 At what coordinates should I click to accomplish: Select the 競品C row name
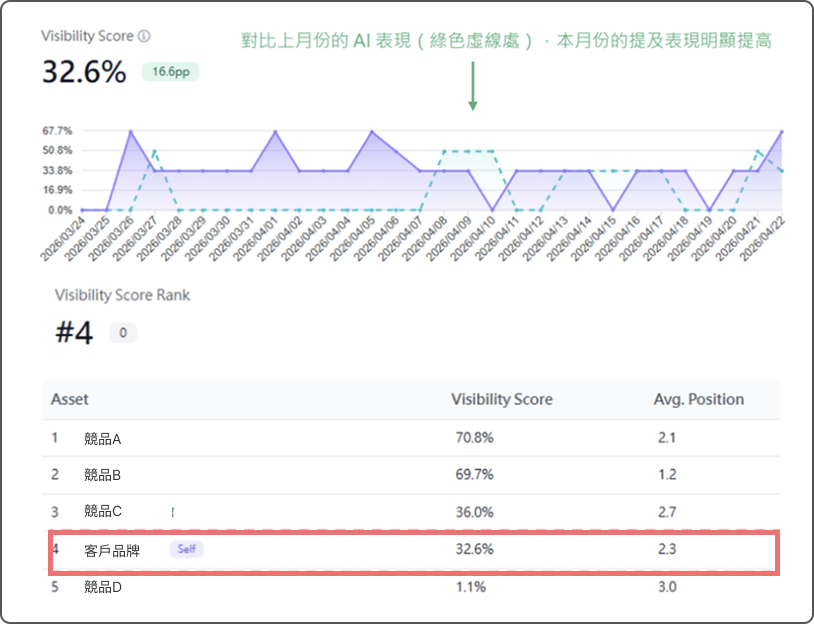[x=102, y=511]
